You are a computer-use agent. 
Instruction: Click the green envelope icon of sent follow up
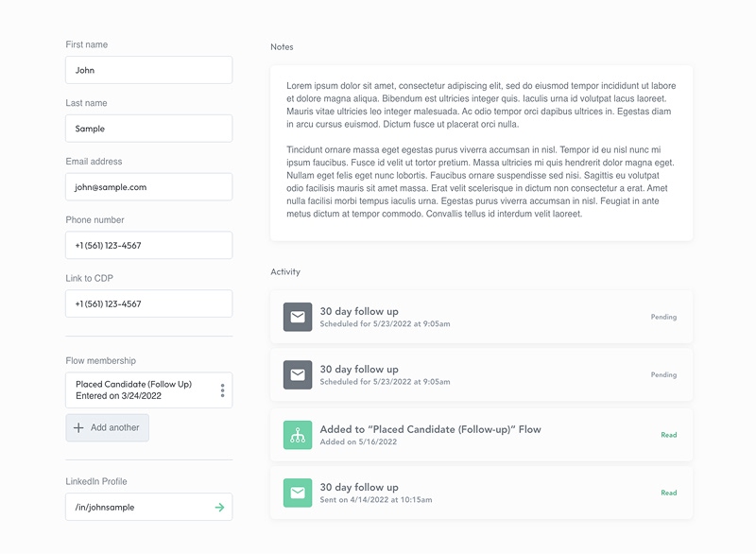298,493
